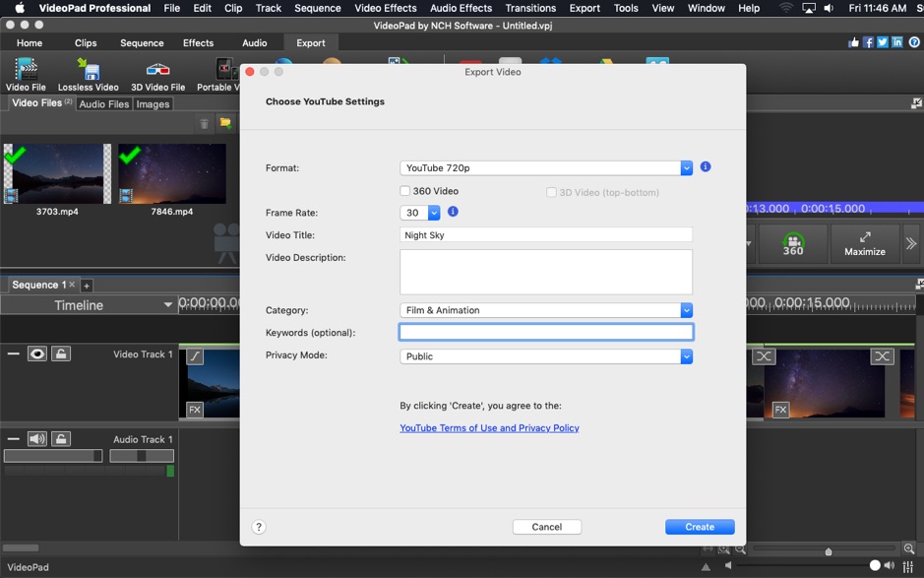This screenshot has height=578, width=924.
Task: Hide Video Track 1 with the eye toggle
Action: point(38,353)
